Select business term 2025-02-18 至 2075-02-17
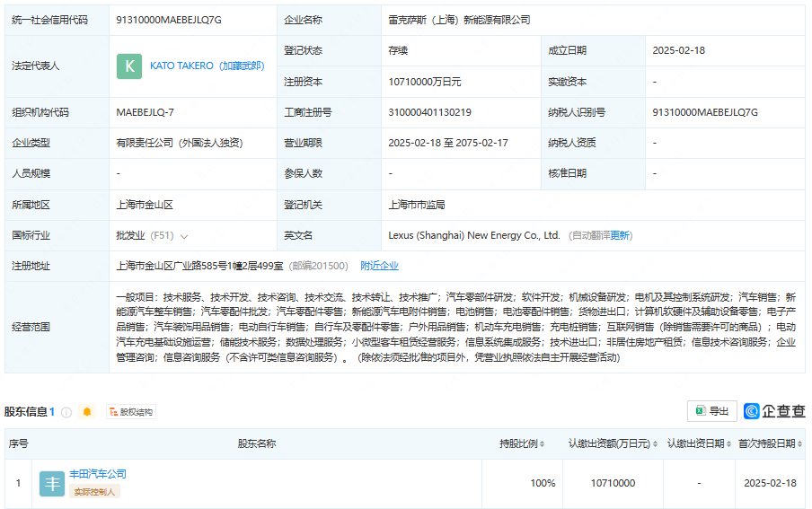 click(448, 143)
